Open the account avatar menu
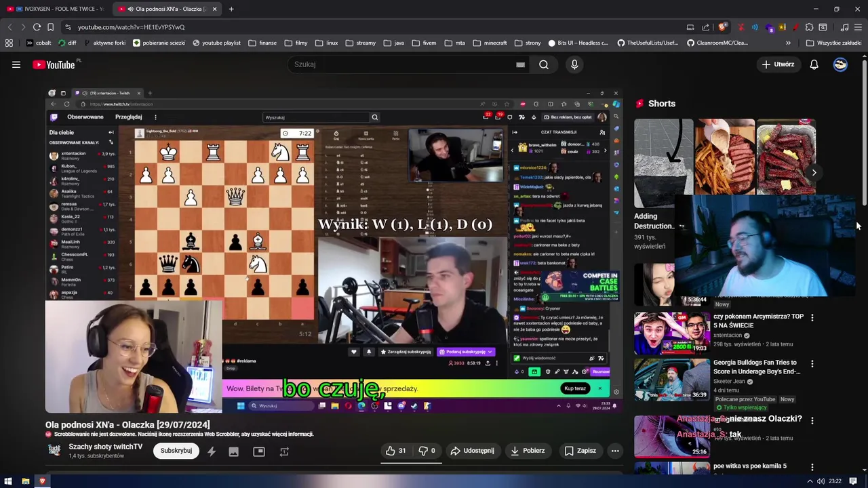Image resolution: width=868 pixels, height=488 pixels. pyautogui.click(x=840, y=64)
